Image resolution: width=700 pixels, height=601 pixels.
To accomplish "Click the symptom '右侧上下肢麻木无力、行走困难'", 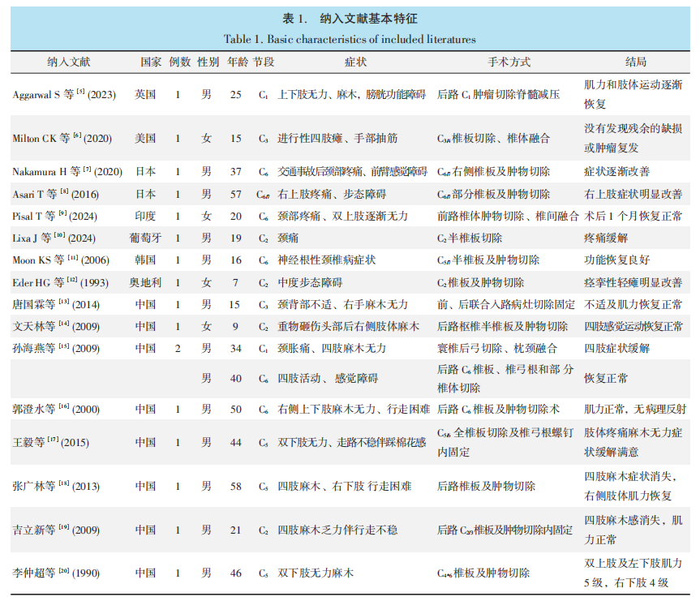I will click(x=354, y=409).
